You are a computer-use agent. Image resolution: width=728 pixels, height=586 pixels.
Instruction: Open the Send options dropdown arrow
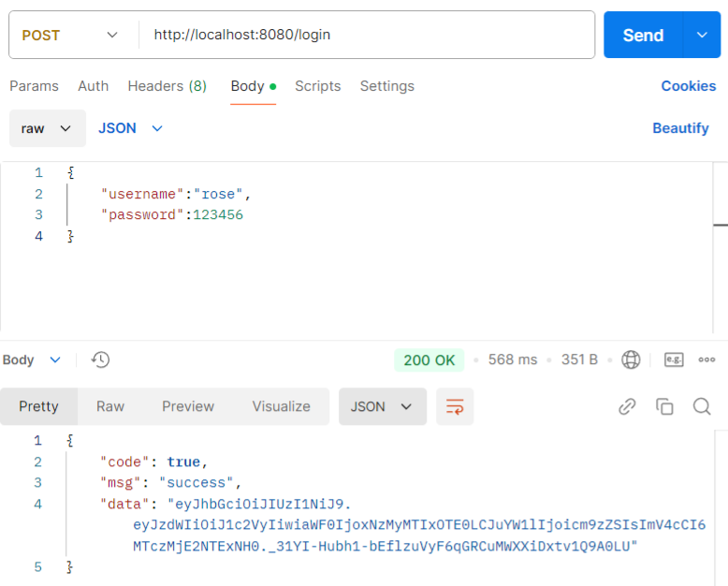tap(702, 35)
